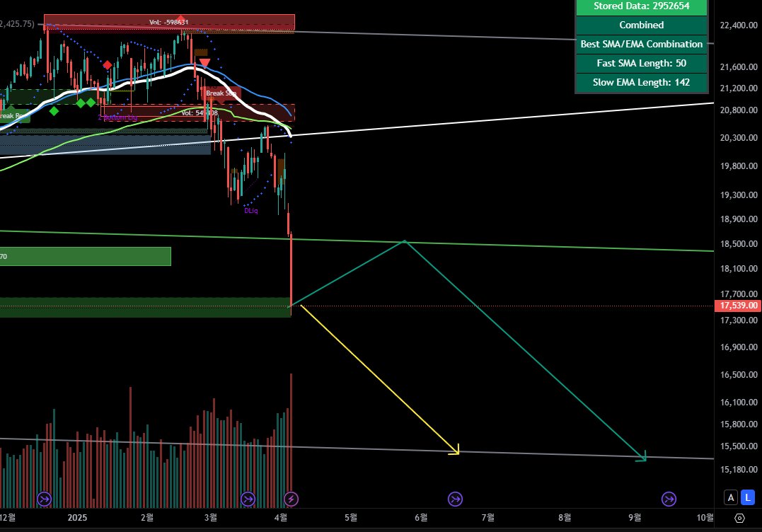
Task: Click the 6월 label on time axis
Action: tap(422, 517)
